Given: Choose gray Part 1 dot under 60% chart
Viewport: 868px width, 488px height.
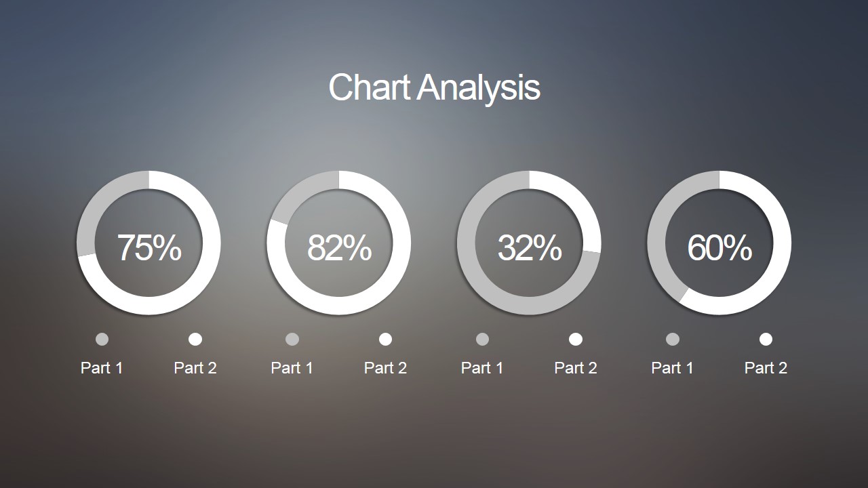Looking at the screenshot, I should (x=673, y=339).
